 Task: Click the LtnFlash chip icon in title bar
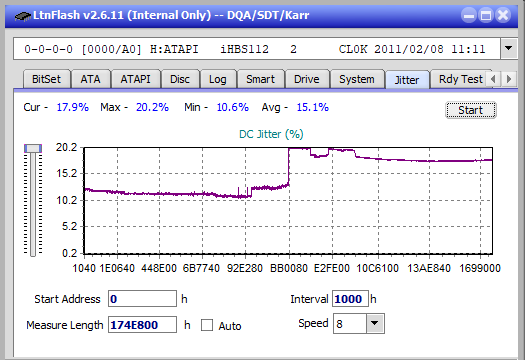[x=23, y=15]
